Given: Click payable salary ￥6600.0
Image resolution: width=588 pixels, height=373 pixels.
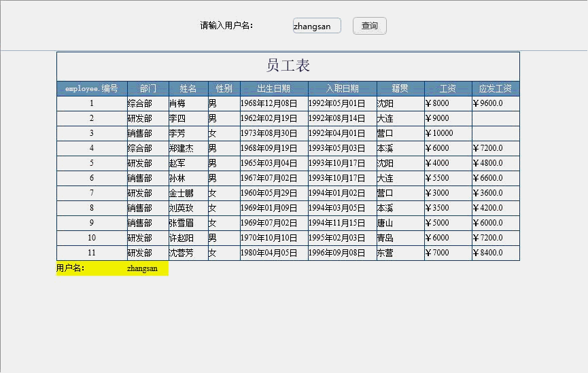Looking at the screenshot, I should (x=496, y=179).
